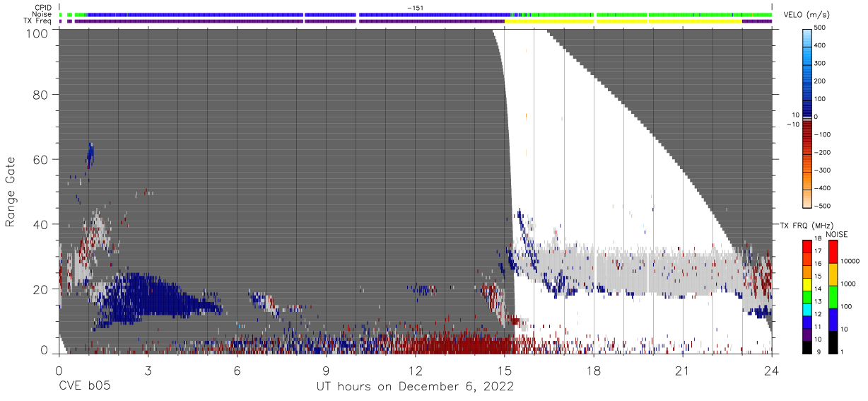Click the green segment of the Noise bar

[x=650, y=14]
